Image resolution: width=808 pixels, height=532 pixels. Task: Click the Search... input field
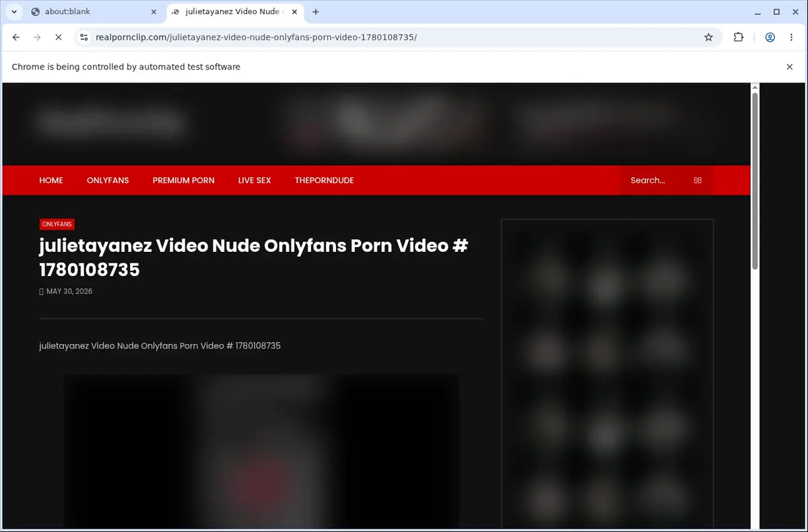[x=656, y=180]
